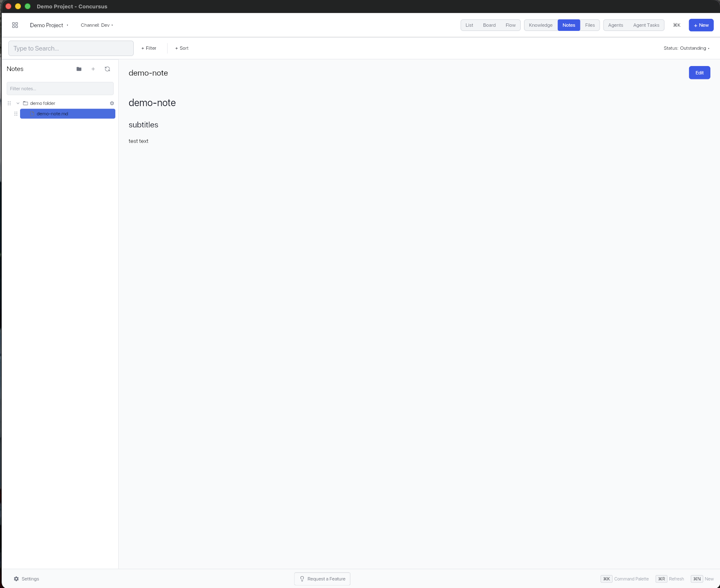Select the Board tab
The height and width of the screenshot is (588, 720).
point(489,25)
